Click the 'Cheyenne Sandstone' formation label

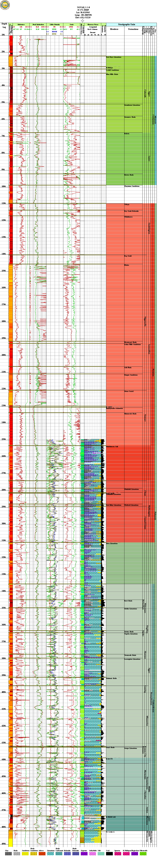pyautogui.click(x=132, y=186)
